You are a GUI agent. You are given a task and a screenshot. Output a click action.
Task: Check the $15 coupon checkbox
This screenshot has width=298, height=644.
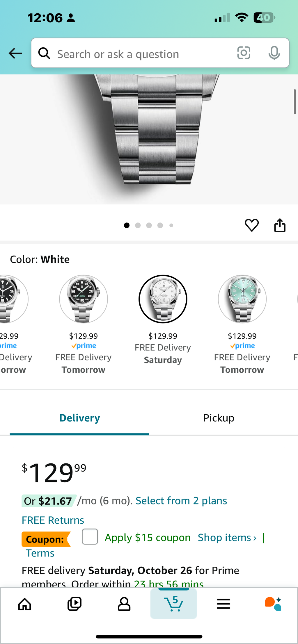[90, 536]
